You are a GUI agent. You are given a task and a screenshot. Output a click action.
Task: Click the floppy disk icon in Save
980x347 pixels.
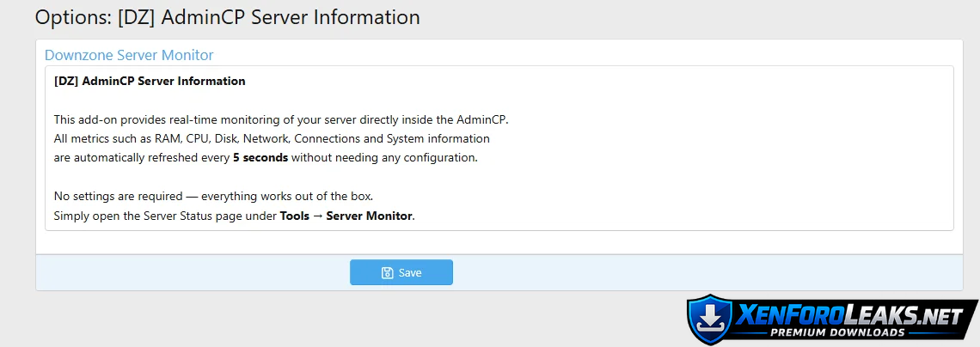click(387, 273)
